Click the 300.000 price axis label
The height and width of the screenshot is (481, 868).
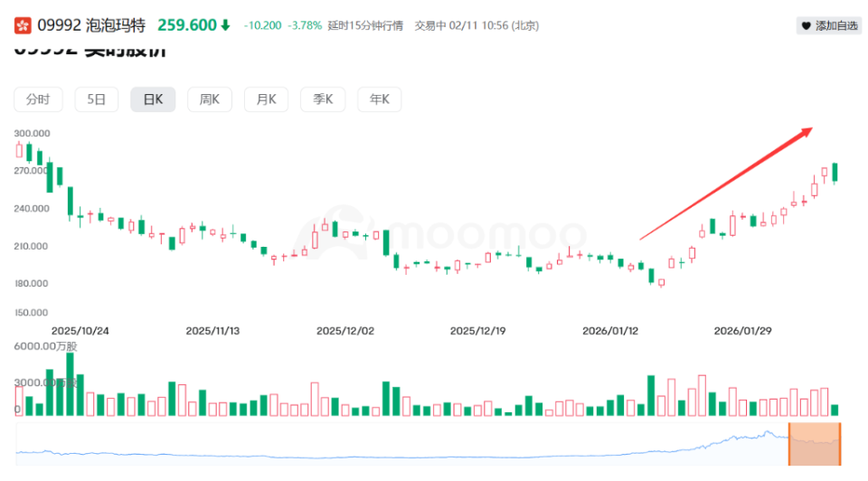(x=33, y=134)
